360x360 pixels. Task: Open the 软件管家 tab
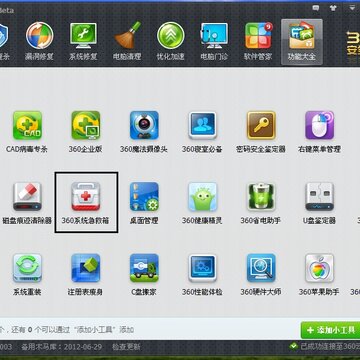click(258, 41)
